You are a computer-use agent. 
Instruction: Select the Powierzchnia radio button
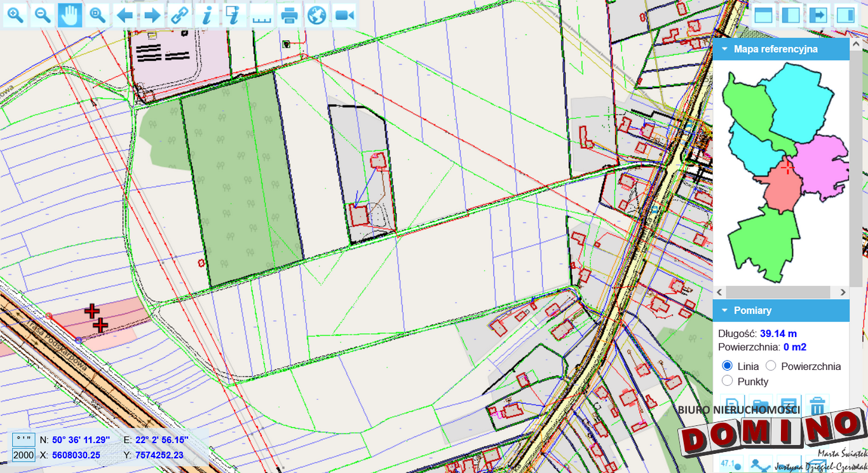click(771, 366)
